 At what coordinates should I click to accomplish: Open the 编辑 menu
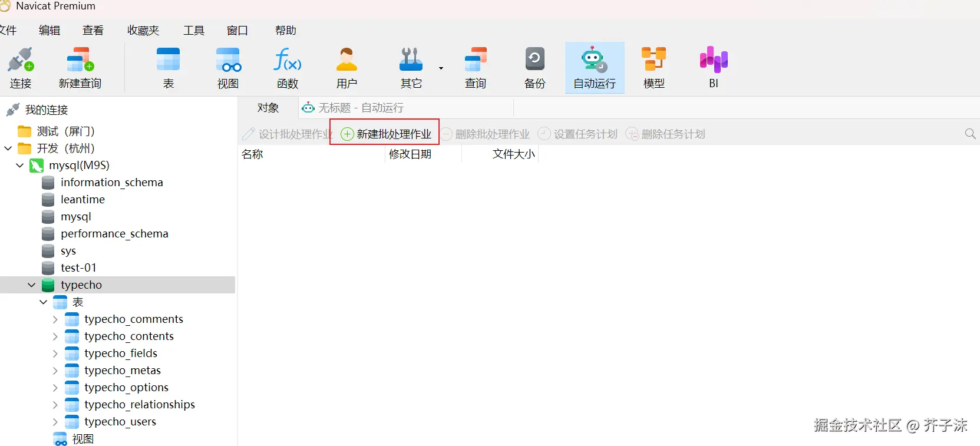click(x=50, y=30)
